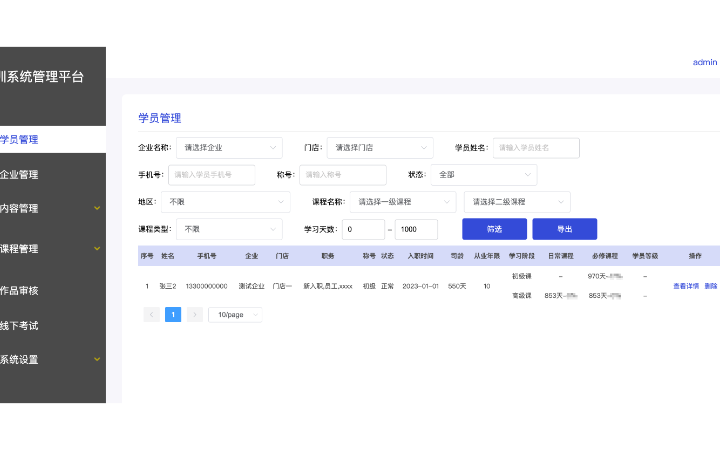The height and width of the screenshot is (450, 720).
Task: Open 作品审核 in the sidebar
Action: pyautogui.click(x=19, y=291)
